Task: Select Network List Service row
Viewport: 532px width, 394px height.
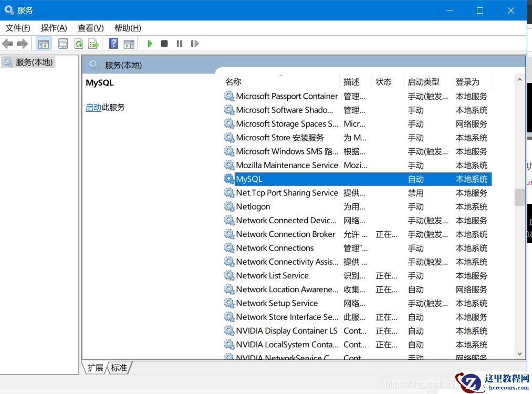Action: click(x=357, y=276)
